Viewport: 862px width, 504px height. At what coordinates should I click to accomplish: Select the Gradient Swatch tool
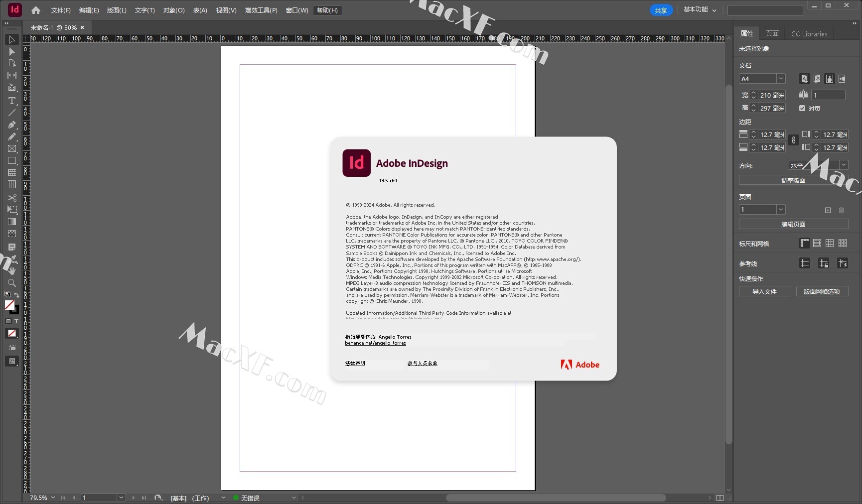(12, 222)
